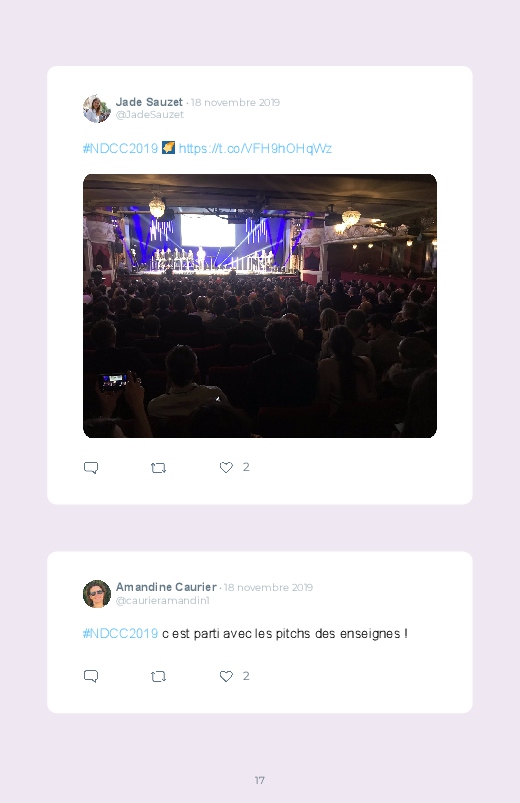Open #NDCC2019 hashtag in Amandine's tweet
Viewport: 520px width, 803px height.
(x=120, y=633)
